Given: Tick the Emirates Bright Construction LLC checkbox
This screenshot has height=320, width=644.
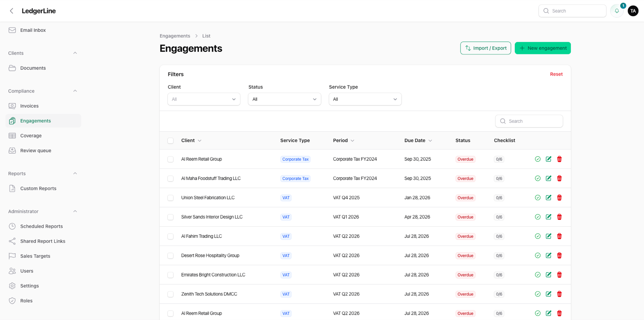Looking at the screenshot, I should pos(171,275).
